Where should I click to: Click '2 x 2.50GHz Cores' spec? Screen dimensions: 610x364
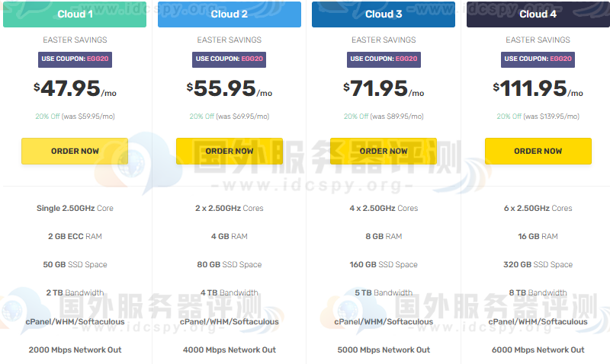pos(230,208)
